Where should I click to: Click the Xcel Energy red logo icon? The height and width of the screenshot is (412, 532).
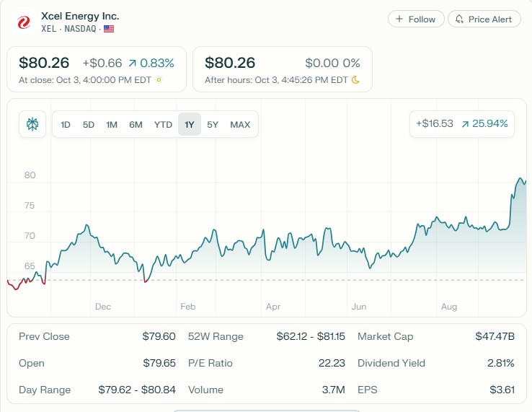tap(24, 22)
